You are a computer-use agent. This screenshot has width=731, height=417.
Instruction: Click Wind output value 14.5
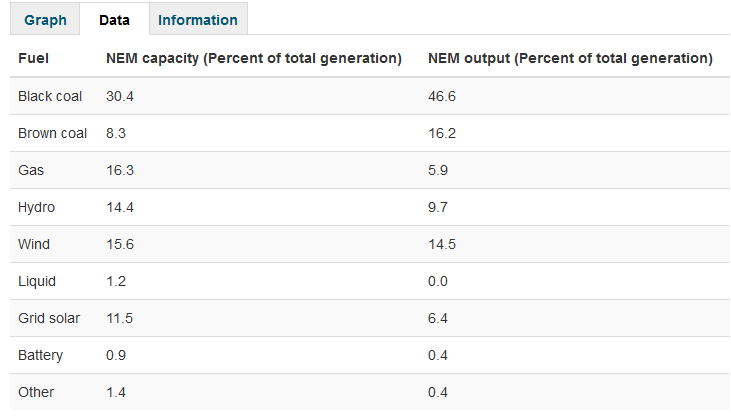pyautogui.click(x=442, y=244)
